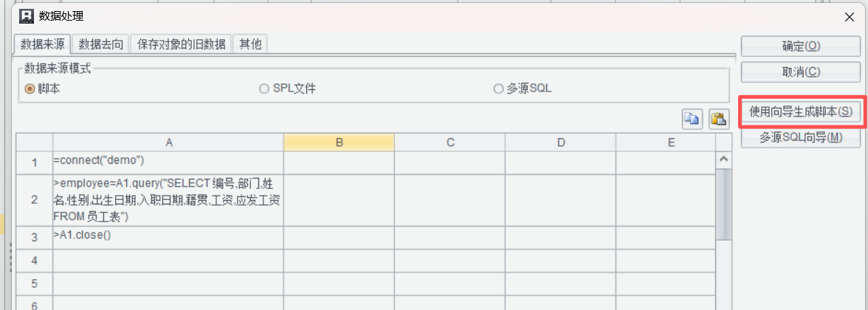Image resolution: width=868 pixels, height=310 pixels.
Task: Switch to the 数据去向 tab
Action: tap(101, 44)
